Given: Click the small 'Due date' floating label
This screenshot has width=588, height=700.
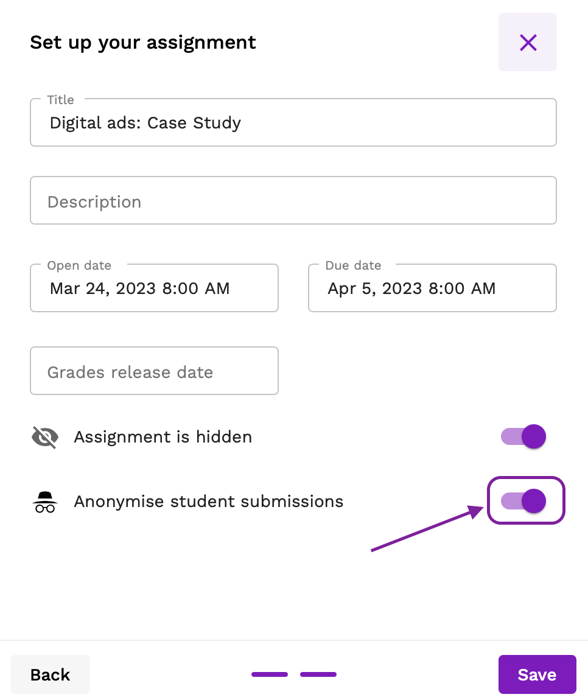Looking at the screenshot, I should [x=353, y=265].
